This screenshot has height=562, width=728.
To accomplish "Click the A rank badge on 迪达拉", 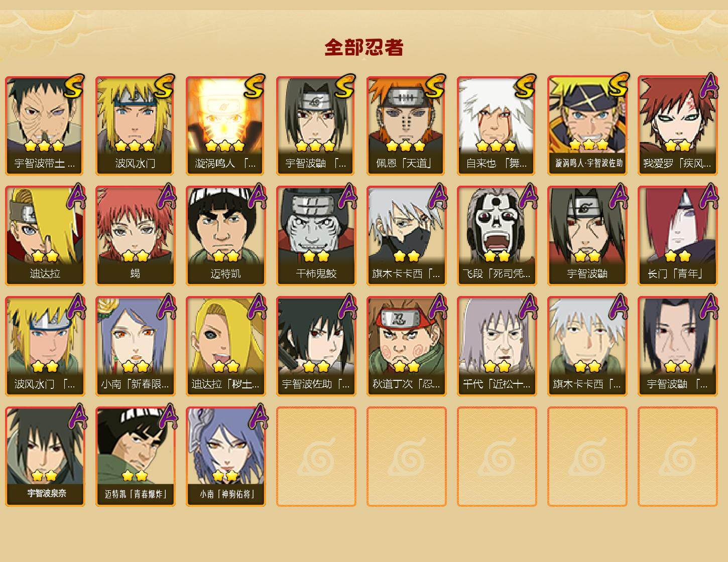I will pyautogui.click(x=75, y=196).
